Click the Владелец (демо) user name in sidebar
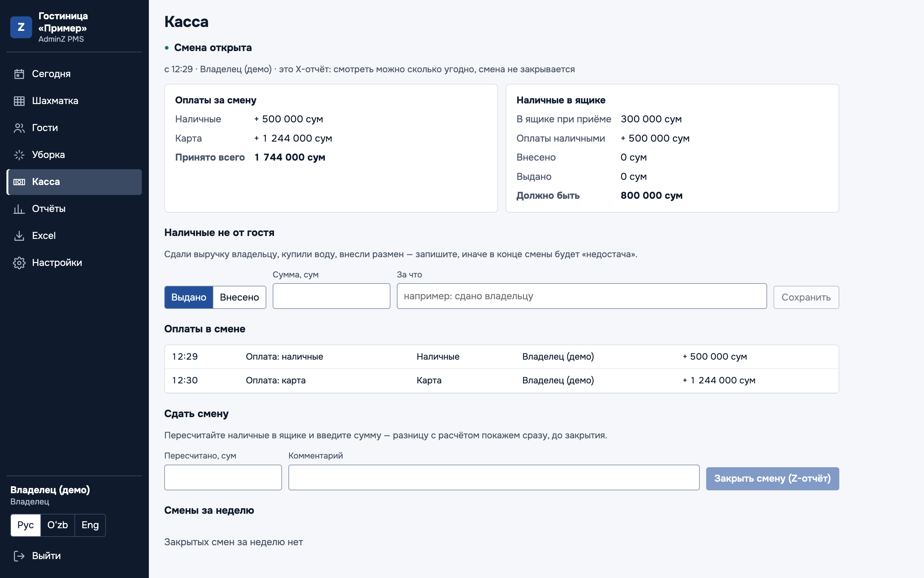This screenshot has width=924, height=578. [50, 490]
